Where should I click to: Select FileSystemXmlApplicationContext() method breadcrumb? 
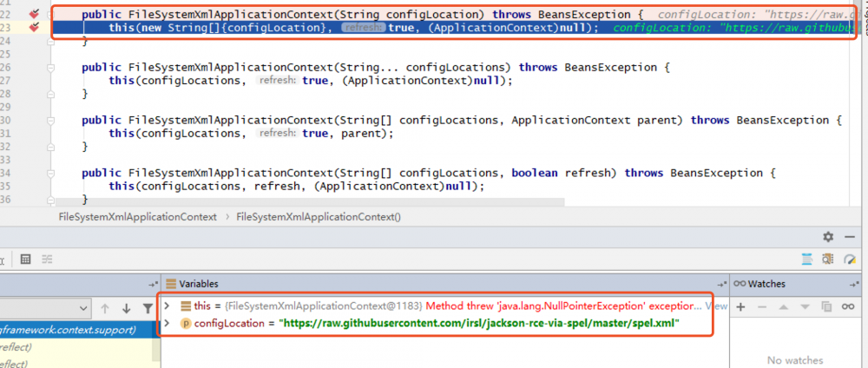tap(319, 217)
